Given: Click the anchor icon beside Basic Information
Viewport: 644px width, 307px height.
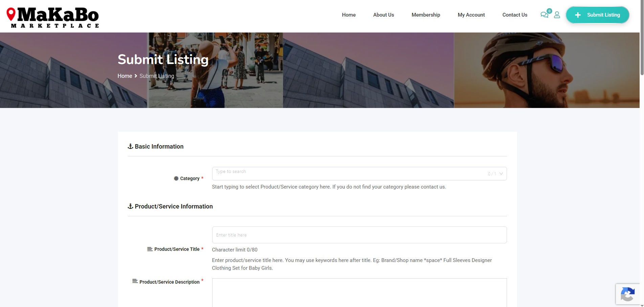Looking at the screenshot, I should coord(130,146).
